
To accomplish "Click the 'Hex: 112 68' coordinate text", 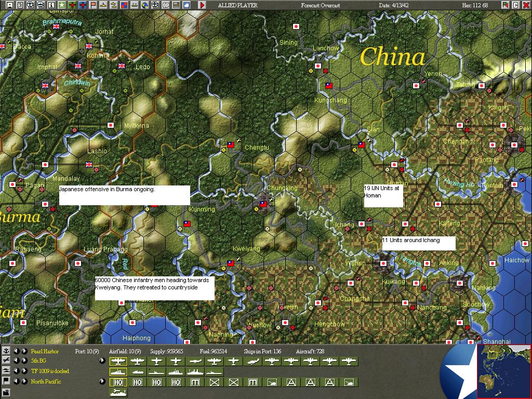I will click(475, 5).
